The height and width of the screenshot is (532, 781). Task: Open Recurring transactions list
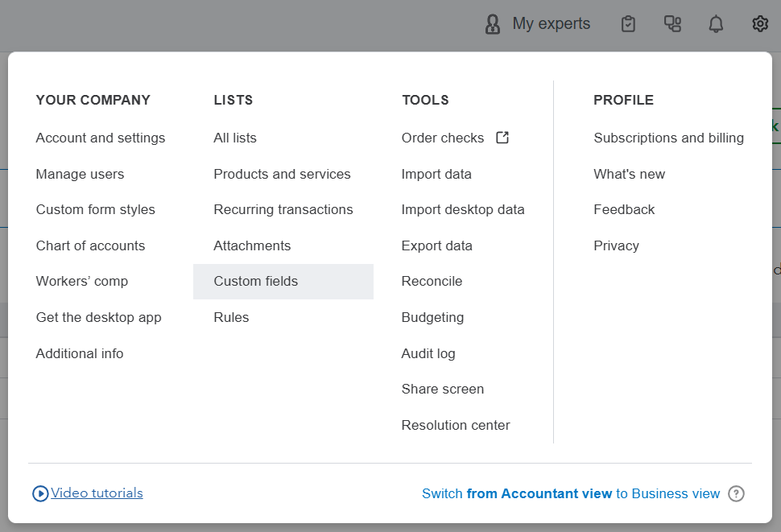283,209
